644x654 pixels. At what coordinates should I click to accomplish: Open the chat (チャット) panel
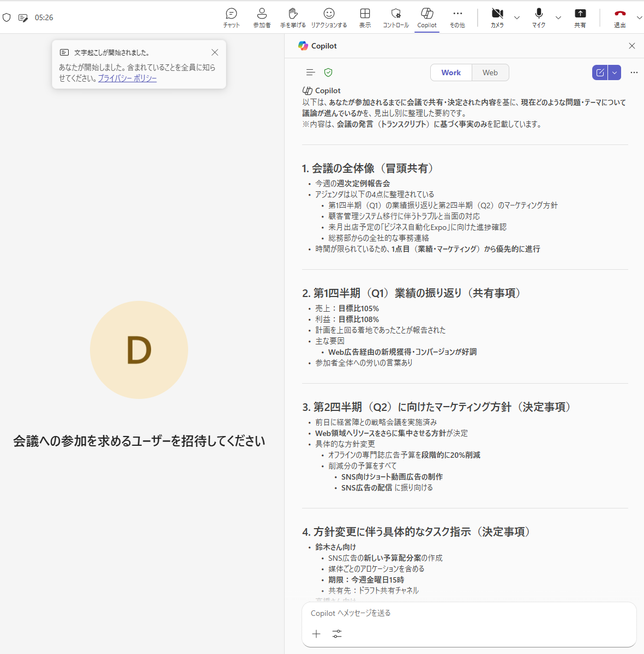[x=231, y=17]
